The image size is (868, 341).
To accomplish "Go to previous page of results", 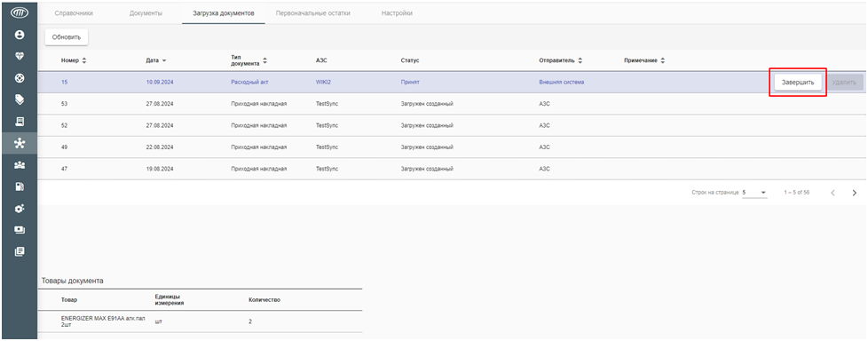I will [832, 193].
